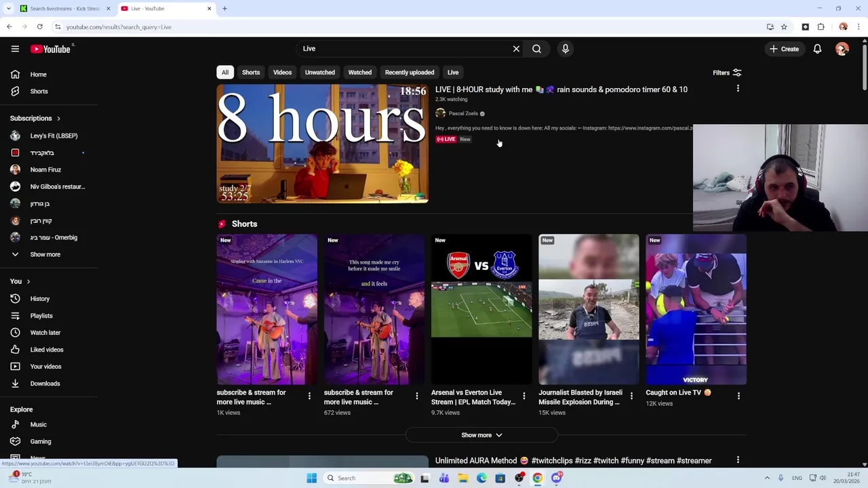Open options menu for Journalist Blasted short
Screen dimensions: 868x488
tap(631, 396)
